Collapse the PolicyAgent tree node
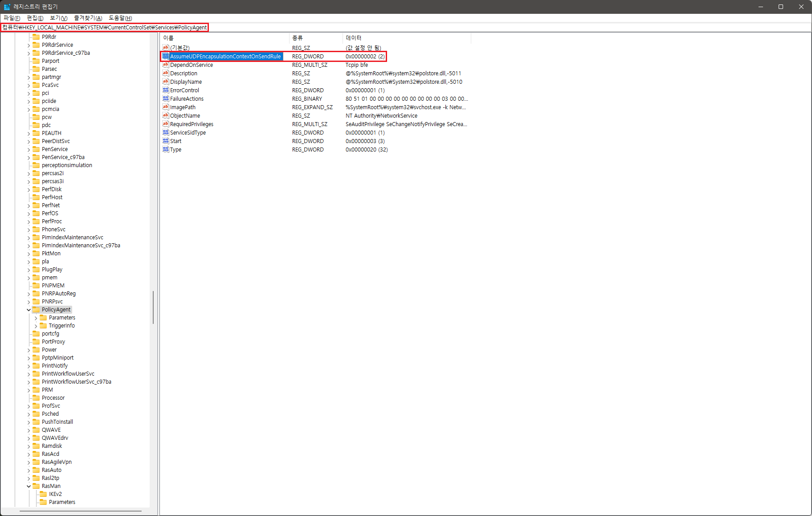 [x=29, y=310]
